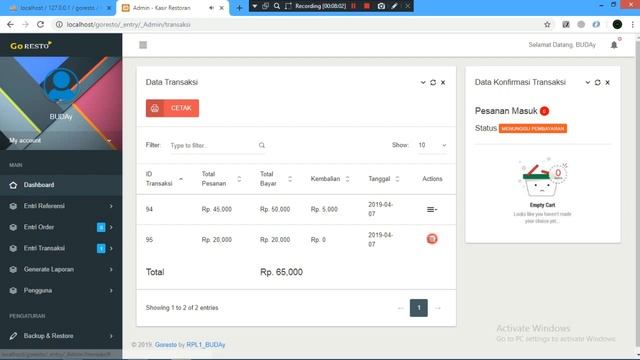Screen dimensions: 640x360
Task: Open the Show entries dropdown
Action: coord(432,145)
